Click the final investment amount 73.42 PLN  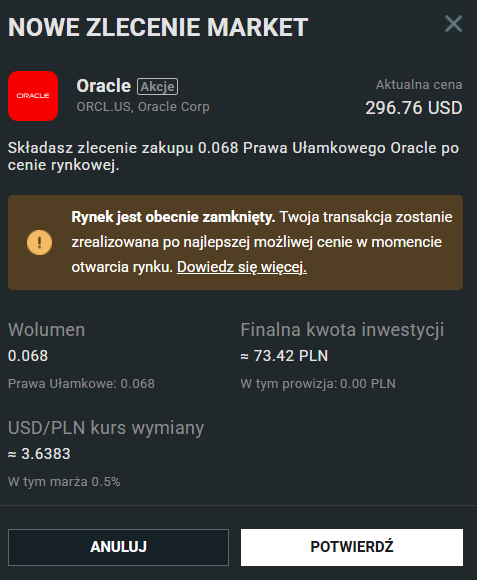point(284,356)
